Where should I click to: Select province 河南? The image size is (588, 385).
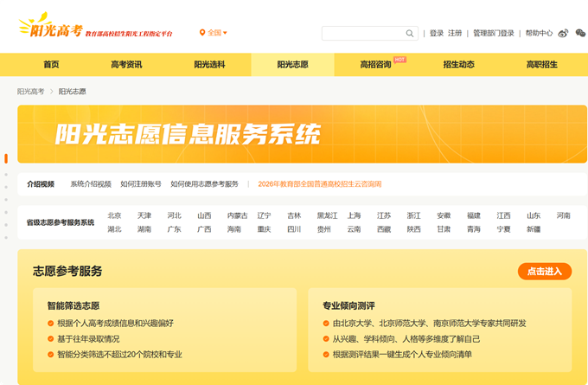[563, 215]
